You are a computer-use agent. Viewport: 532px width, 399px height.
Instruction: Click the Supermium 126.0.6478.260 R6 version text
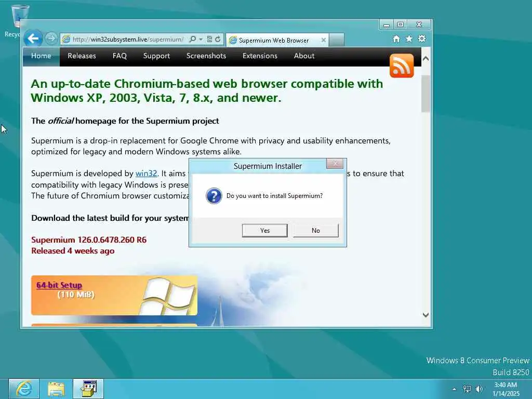[89, 240]
